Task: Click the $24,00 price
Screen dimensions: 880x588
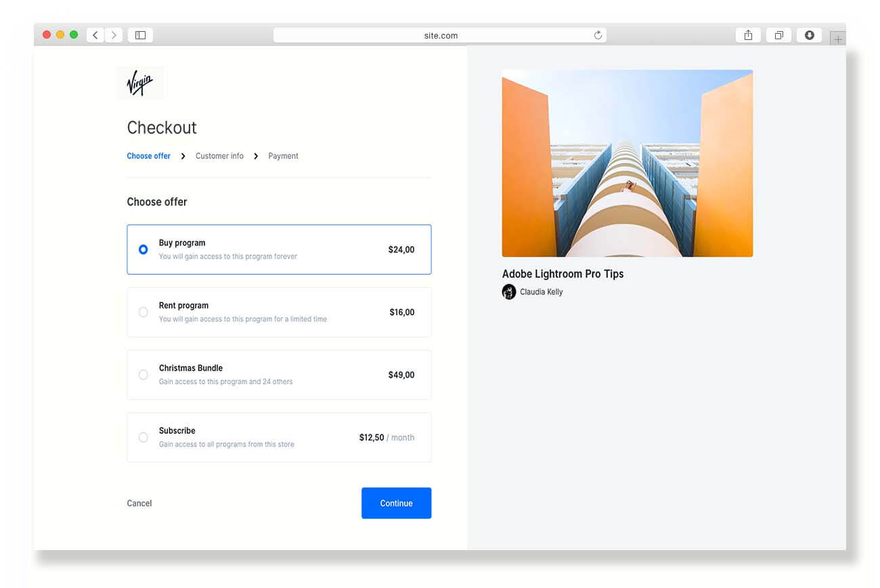Action: pyautogui.click(x=401, y=250)
